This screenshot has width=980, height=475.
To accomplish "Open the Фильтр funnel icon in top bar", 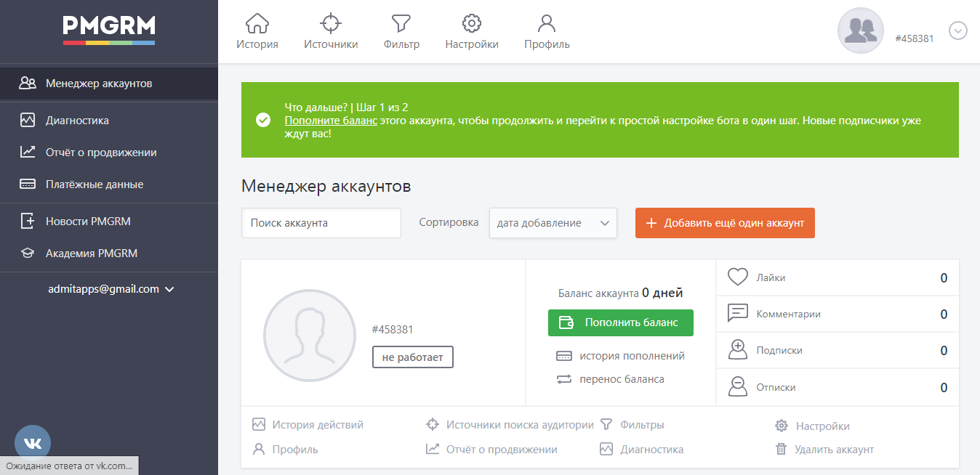I will coord(401,23).
